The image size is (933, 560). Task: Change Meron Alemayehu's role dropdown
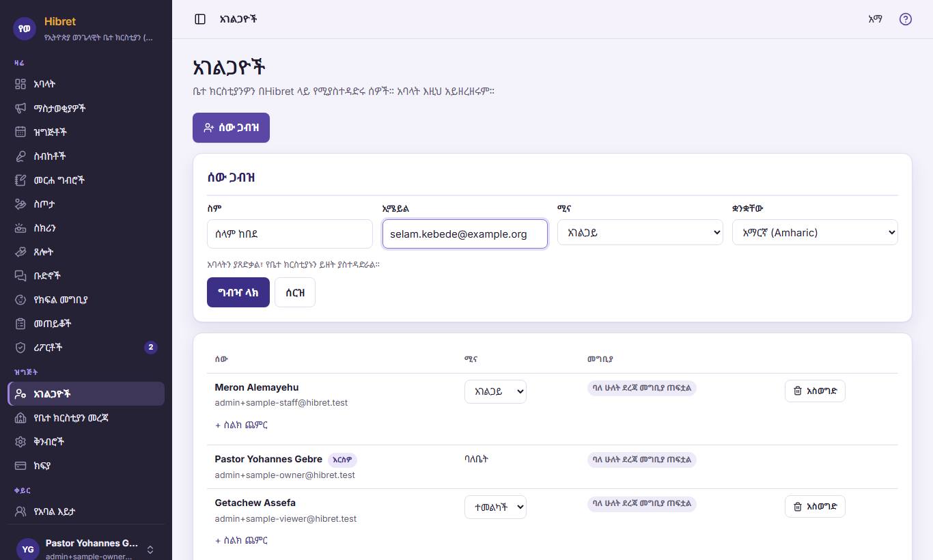tap(495, 391)
